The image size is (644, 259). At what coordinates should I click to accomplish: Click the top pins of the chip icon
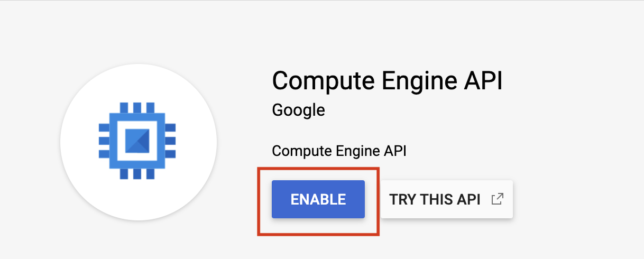[137, 107]
